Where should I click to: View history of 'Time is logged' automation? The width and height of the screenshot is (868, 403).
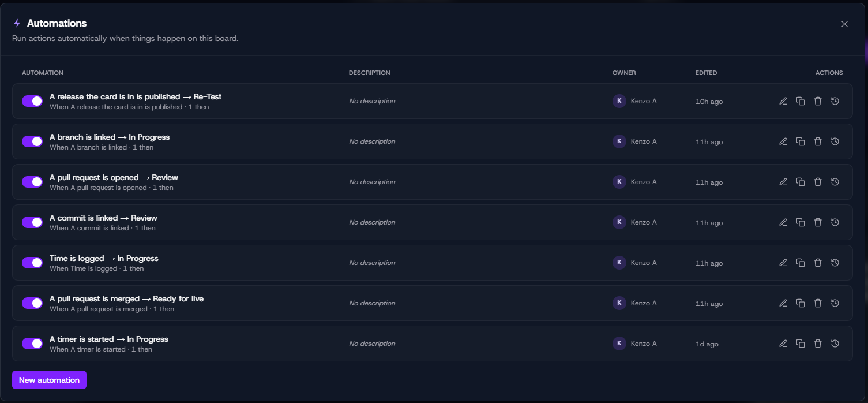point(835,263)
